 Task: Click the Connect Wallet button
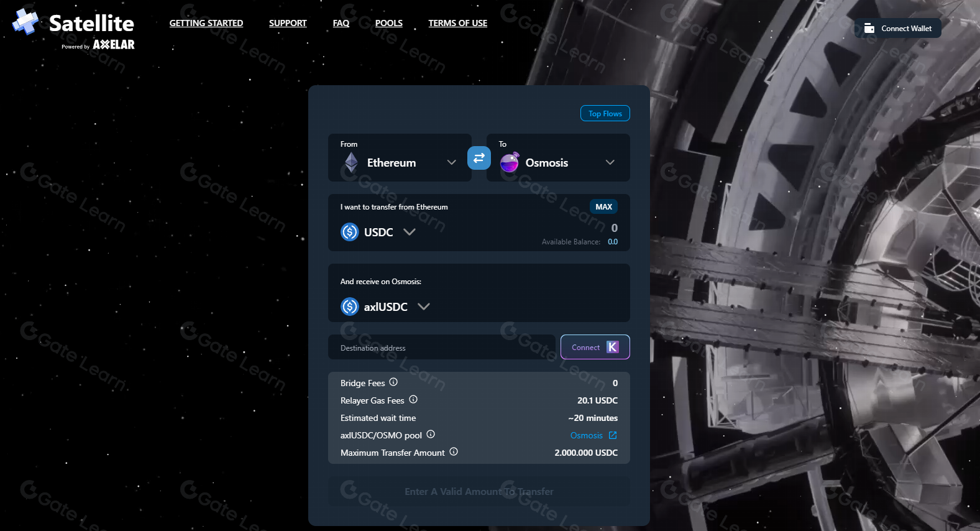point(898,29)
